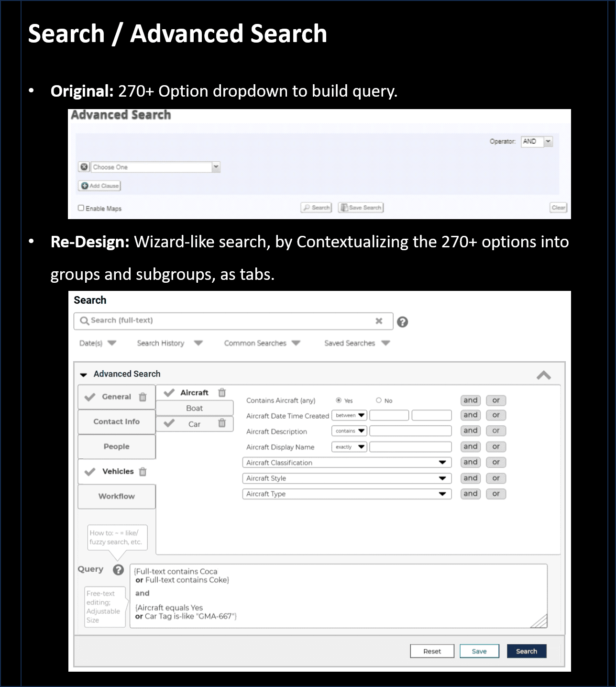Collapse the panel using the up chevron icon

(x=544, y=376)
